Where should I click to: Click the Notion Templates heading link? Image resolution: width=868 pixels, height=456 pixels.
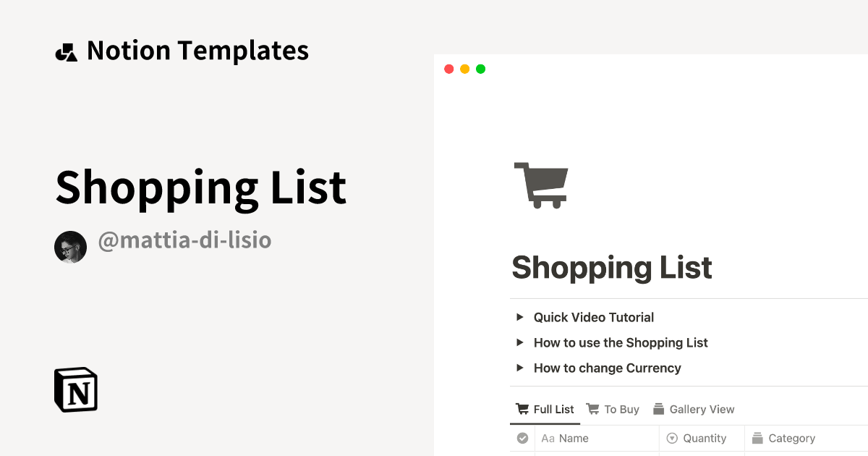(x=197, y=51)
